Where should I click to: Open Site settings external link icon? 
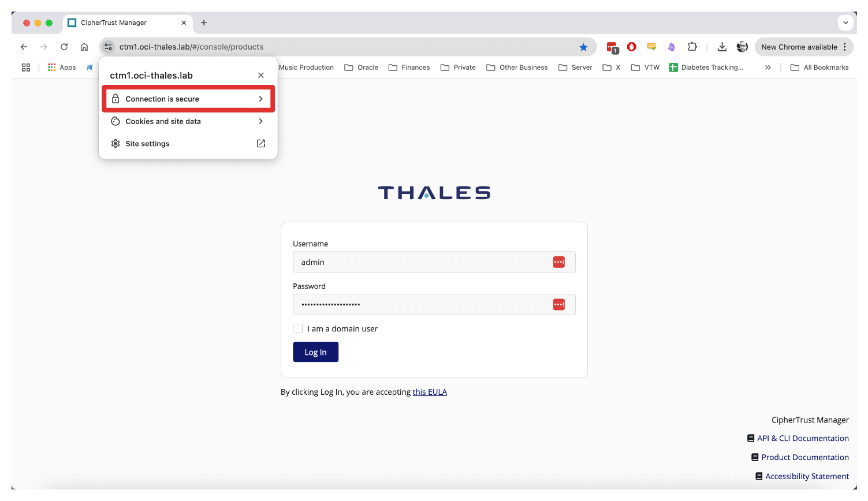(x=261, y=144)
